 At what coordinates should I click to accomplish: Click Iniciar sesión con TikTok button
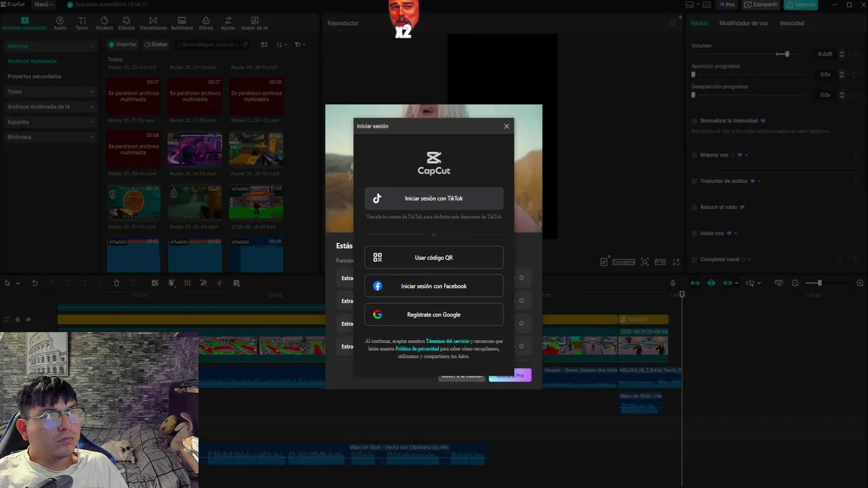[434, 199]
